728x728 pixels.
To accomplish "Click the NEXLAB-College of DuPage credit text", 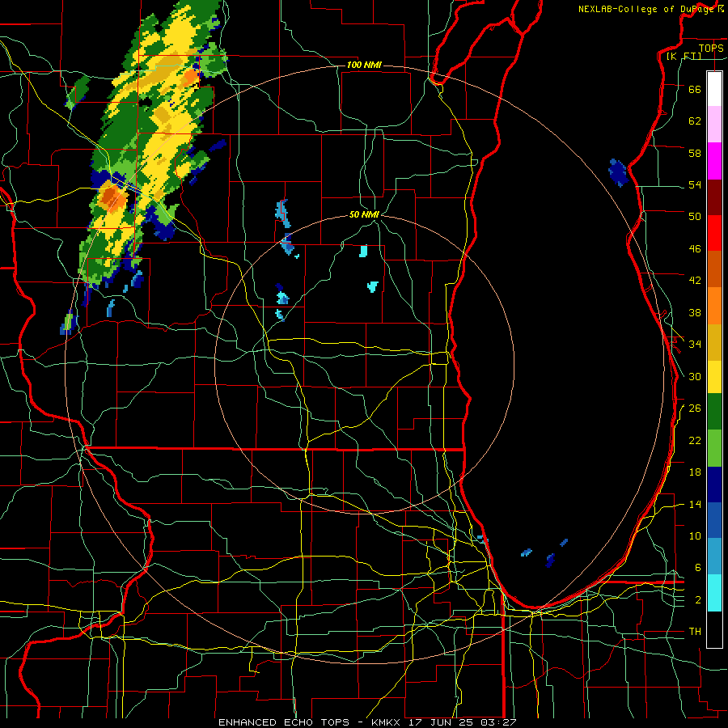I will point(650,9).
